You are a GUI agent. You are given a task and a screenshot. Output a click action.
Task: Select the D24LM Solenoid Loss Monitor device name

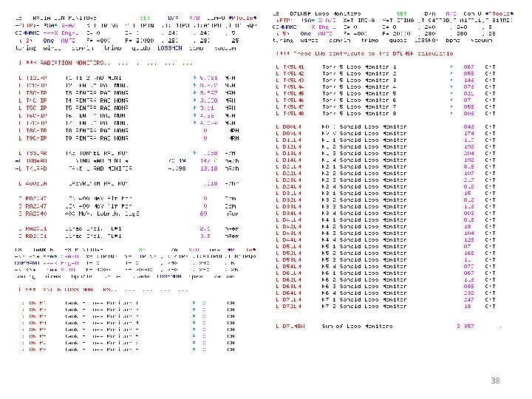coord(291,187)
